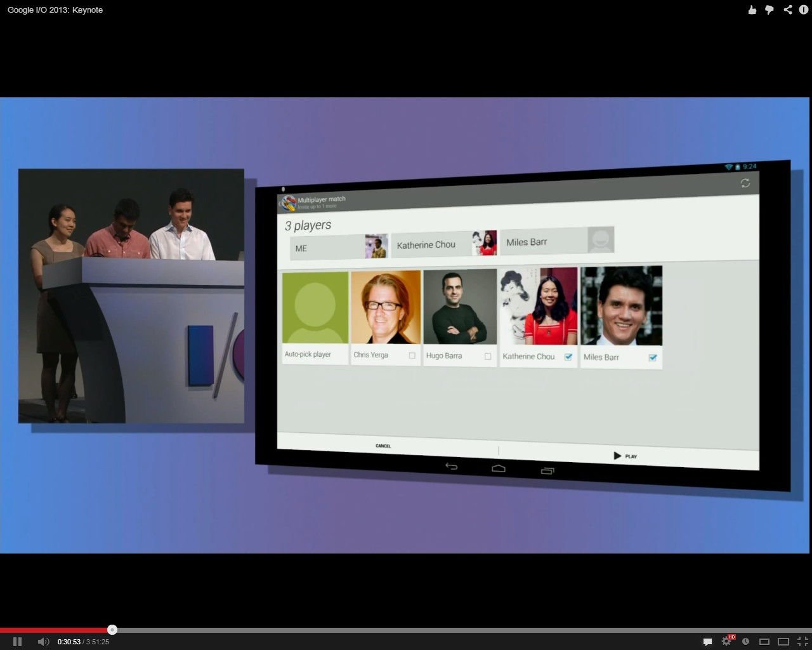Click the "Multiplayer match" title text
The height and width of the screenshot is (650, 812).
(x=322, y=199)
